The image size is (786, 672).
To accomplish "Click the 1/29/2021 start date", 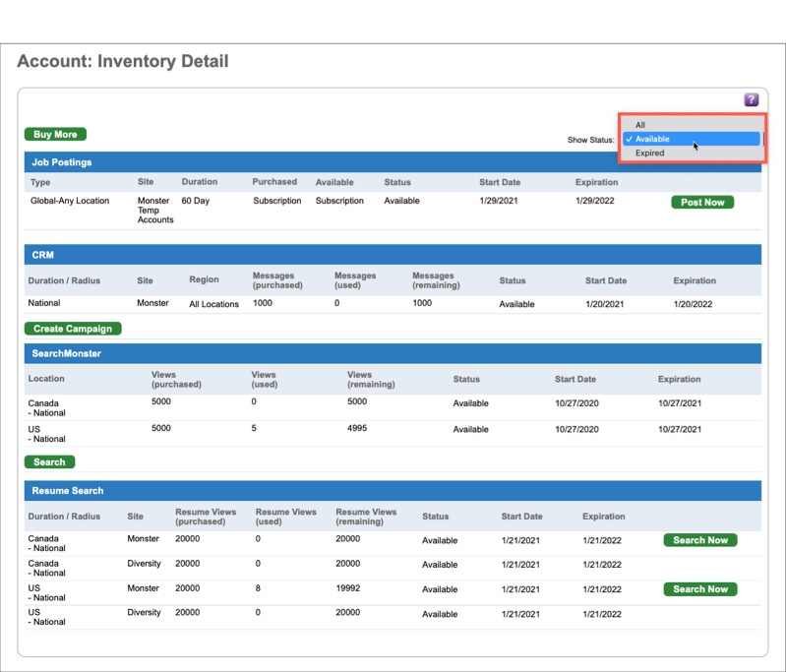I will 499,201.
